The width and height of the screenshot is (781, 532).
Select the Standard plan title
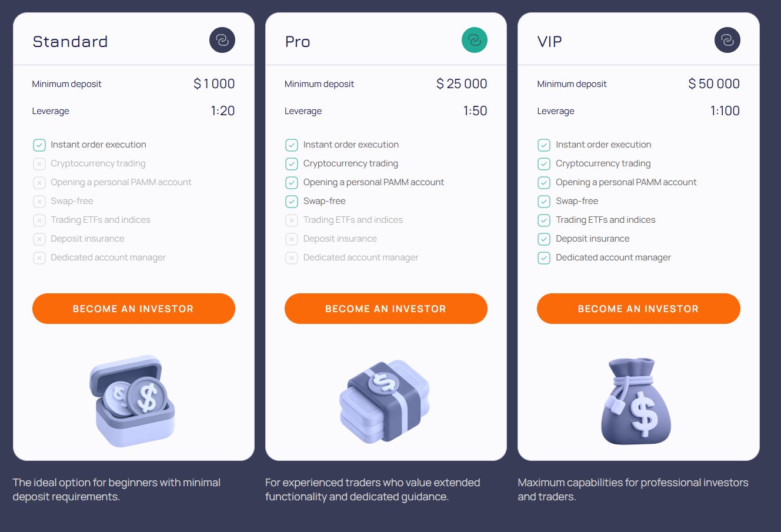(70, 42)
